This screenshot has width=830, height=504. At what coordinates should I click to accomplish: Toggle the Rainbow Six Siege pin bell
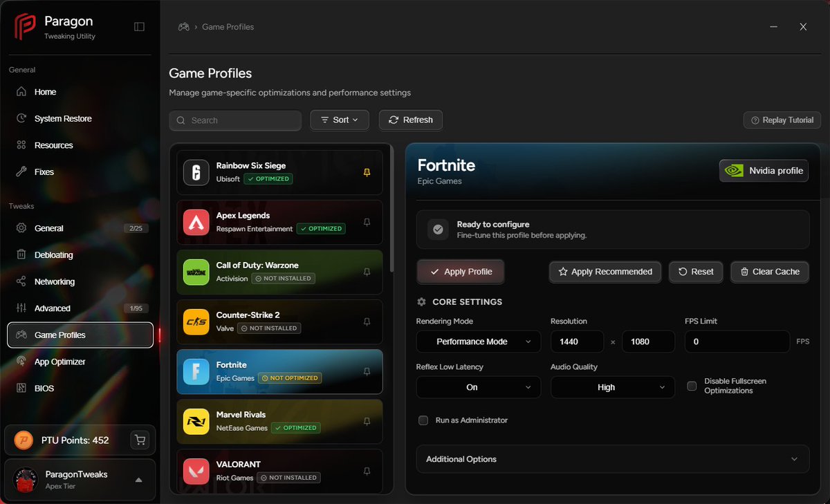click(x=367, y=173)
